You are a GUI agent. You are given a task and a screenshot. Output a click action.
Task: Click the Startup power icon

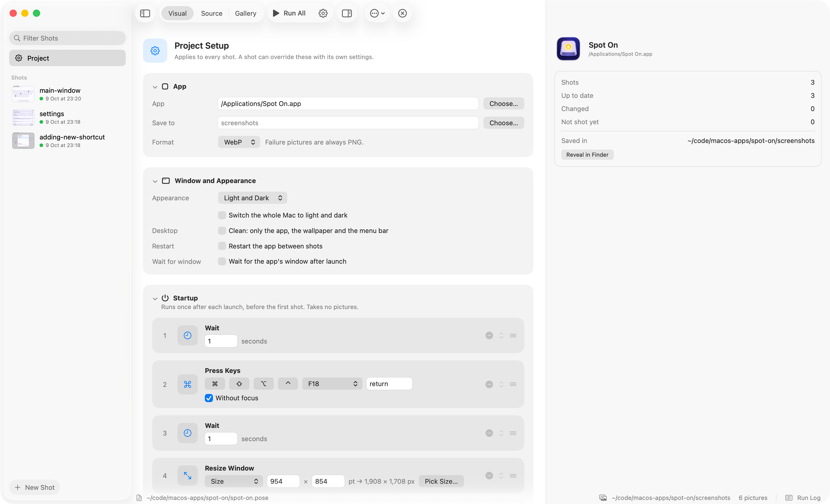point(165,298)
